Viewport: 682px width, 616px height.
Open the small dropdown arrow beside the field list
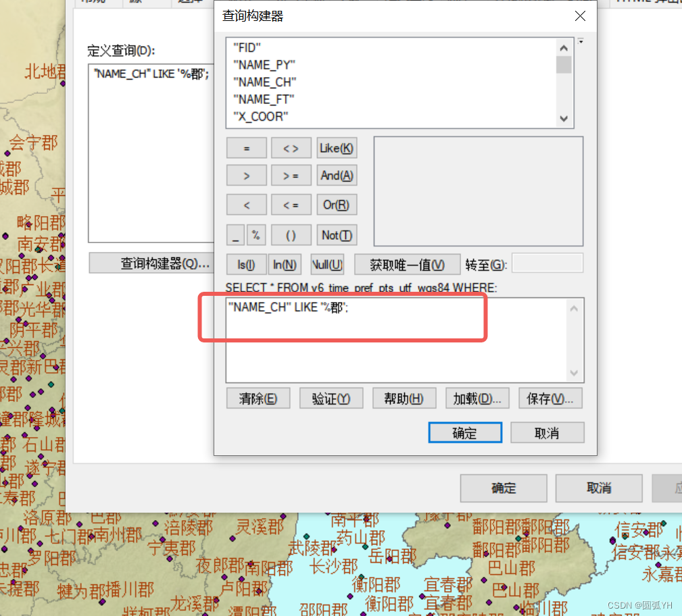click(581, 41)
